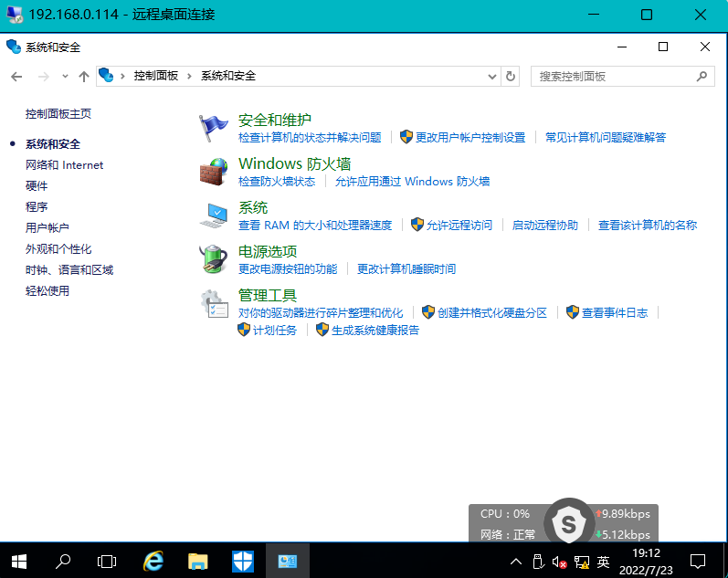This screenshot has width=728, height=578.
Task: Click the control panel icon in the address bar
Action: tap(106, 75)
